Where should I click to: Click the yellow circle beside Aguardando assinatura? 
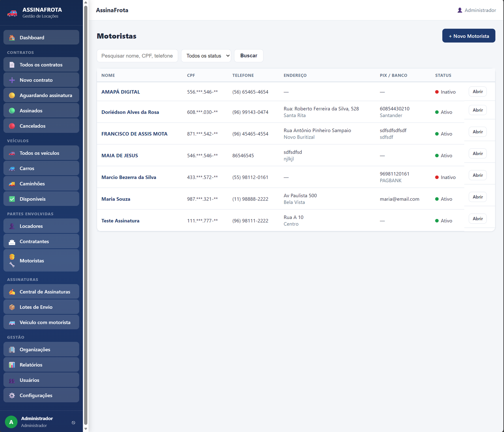(x=12, y=95)
